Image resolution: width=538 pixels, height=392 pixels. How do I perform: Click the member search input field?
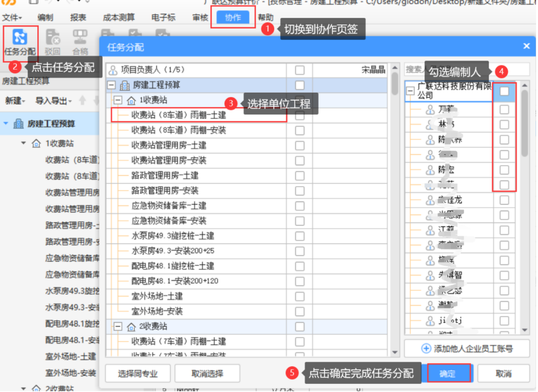tap(467, 69)
